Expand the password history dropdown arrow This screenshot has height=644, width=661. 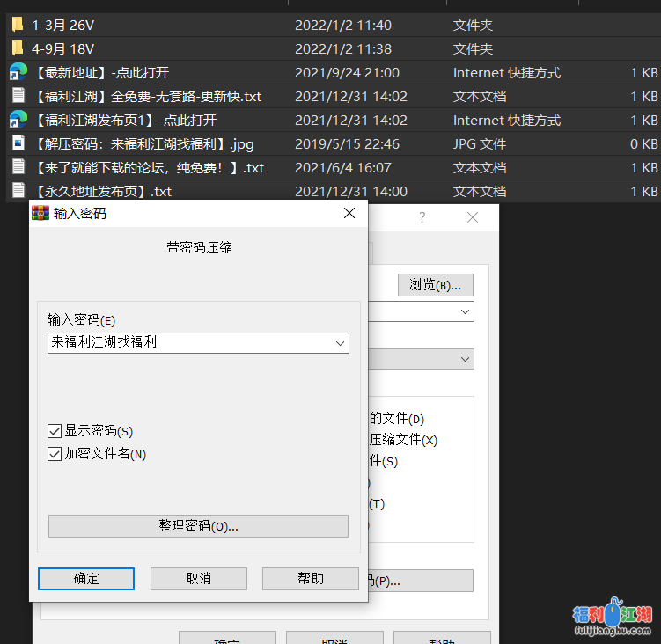coord(340,343)
